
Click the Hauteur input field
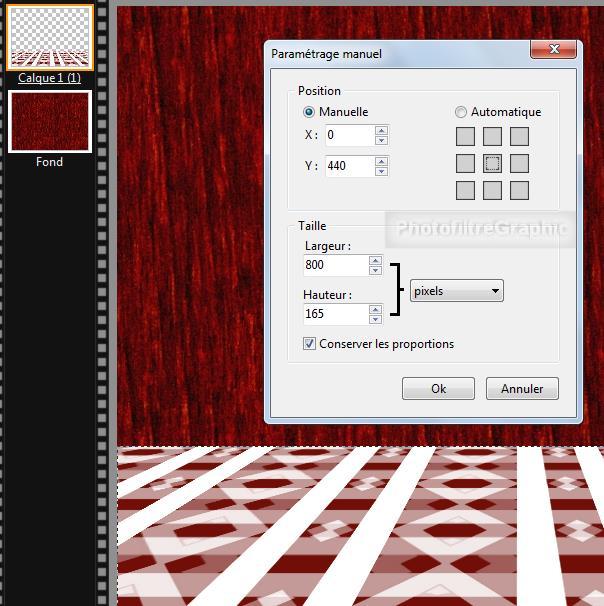[x=336, y=314]
